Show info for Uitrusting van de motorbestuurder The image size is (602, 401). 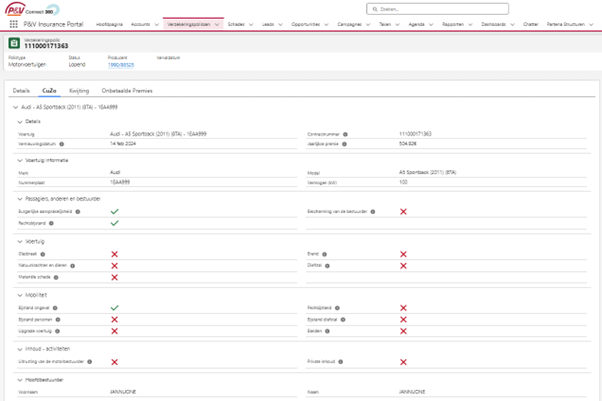[x=90, y=362]
